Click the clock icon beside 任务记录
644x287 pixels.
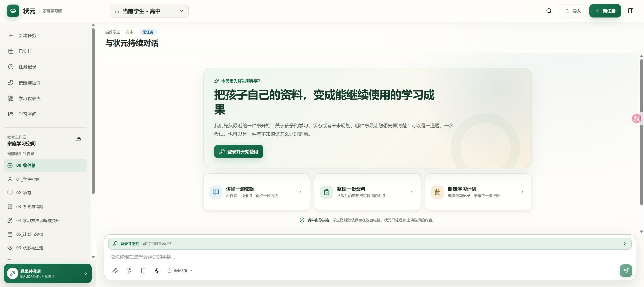coord(11,67)
